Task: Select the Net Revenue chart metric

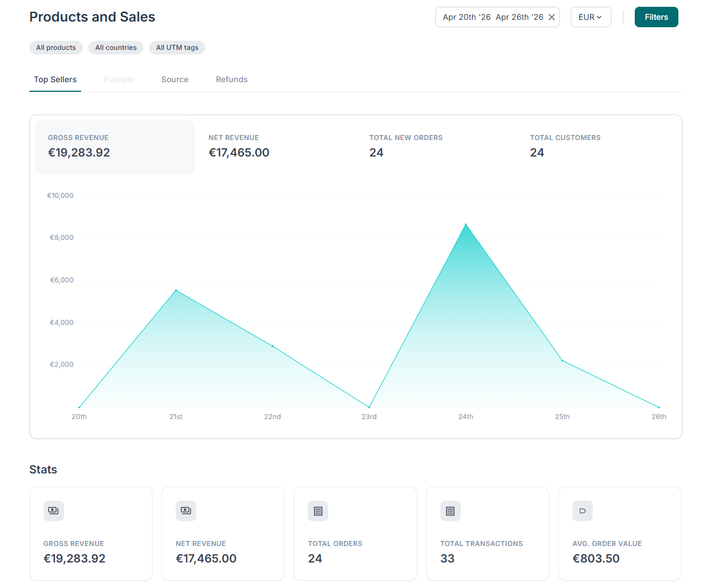Action: coord(275,147)
